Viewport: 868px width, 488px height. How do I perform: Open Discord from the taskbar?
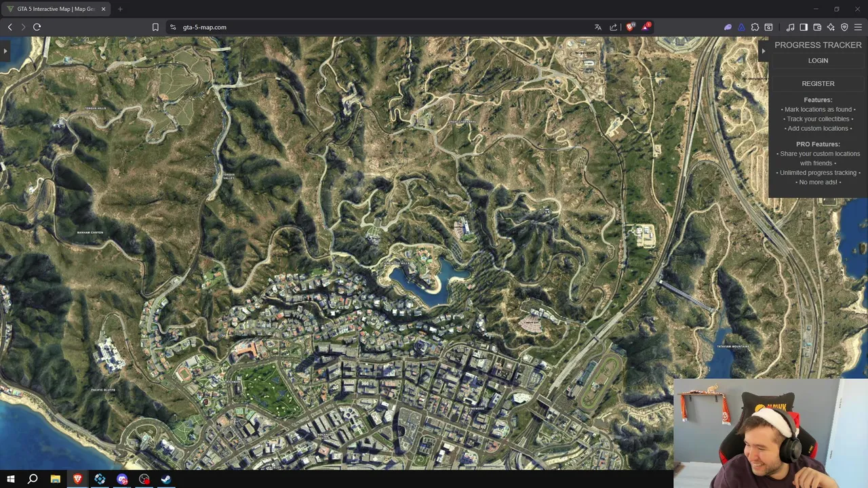[122, 479]
